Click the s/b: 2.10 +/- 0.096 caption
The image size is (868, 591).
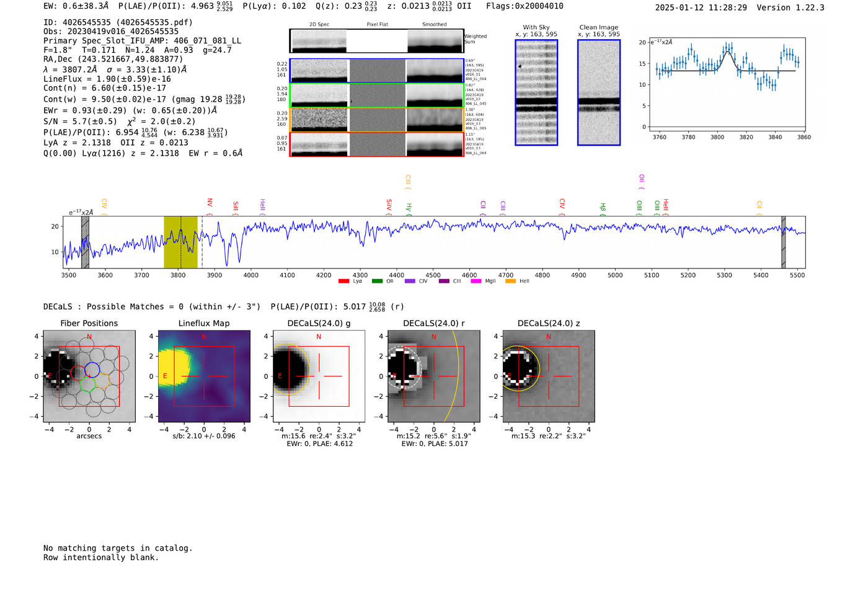(204, 436)
